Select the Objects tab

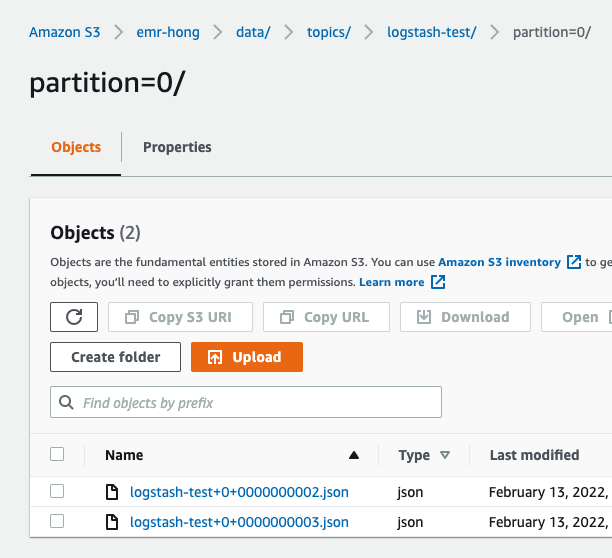click(x=76, y=147)
